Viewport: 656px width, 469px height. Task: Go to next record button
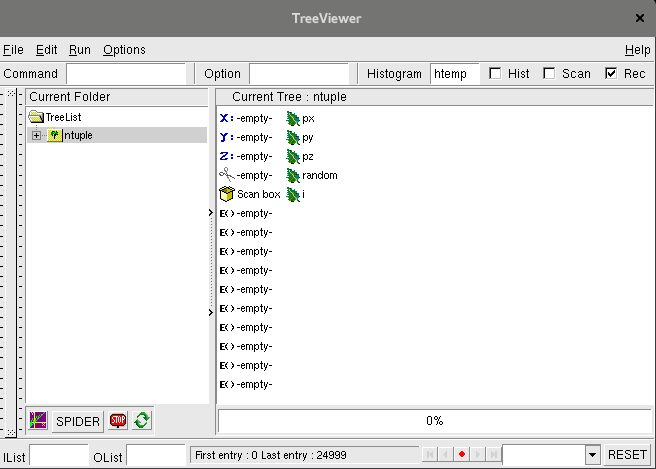click(478, 454)
